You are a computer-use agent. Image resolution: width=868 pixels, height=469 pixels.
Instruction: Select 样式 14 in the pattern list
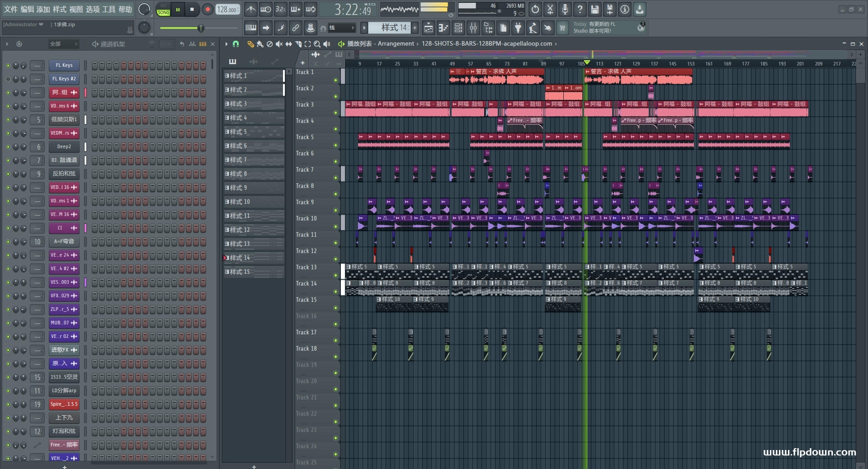(x=240, y=258)
